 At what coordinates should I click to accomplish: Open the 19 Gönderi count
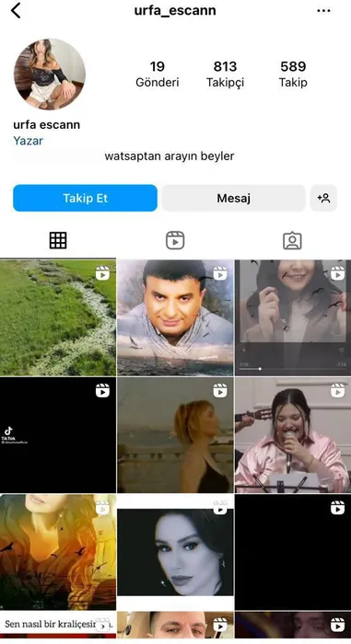coord(158,74)
